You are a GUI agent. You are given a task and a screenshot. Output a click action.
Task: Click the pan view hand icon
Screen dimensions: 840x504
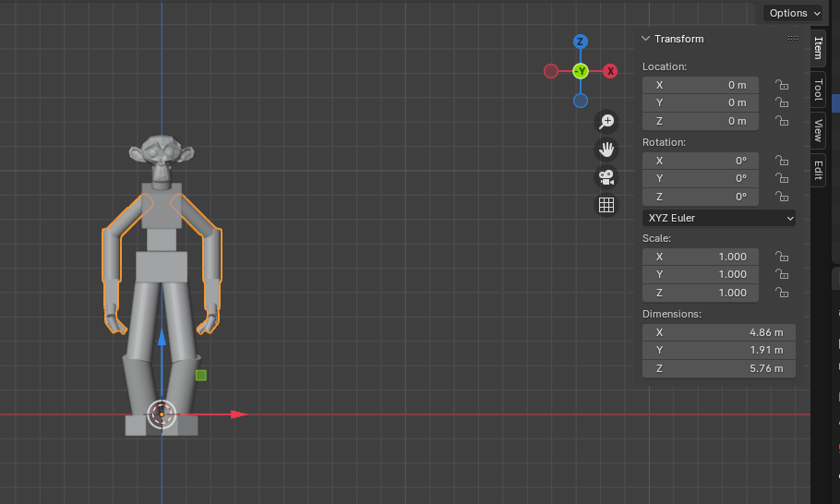pyautogui.click(x=606, y=150)
